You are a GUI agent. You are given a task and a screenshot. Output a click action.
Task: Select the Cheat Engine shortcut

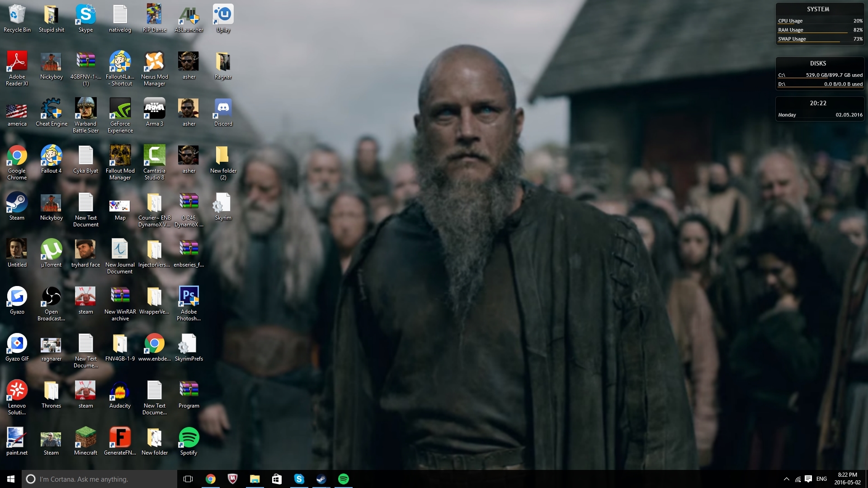click(x=51, y=113)
